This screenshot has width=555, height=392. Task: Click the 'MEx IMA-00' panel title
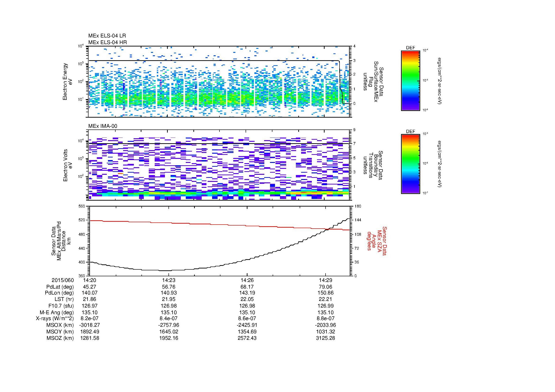103,126
